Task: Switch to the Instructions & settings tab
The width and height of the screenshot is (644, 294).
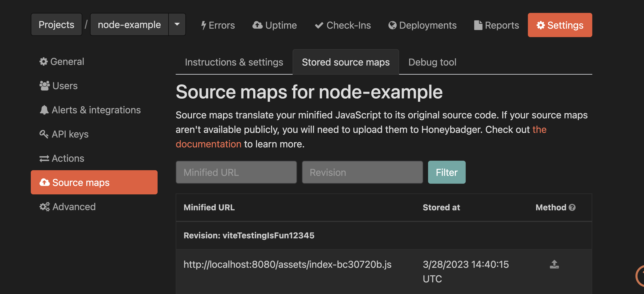Action: pyautogui.click(x=234, y=62)
